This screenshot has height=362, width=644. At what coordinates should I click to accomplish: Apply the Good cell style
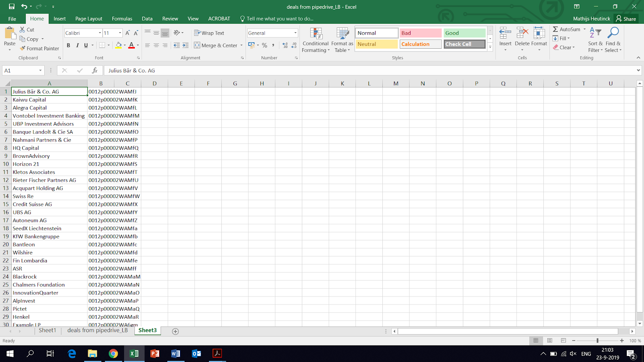tap(464, 33)
